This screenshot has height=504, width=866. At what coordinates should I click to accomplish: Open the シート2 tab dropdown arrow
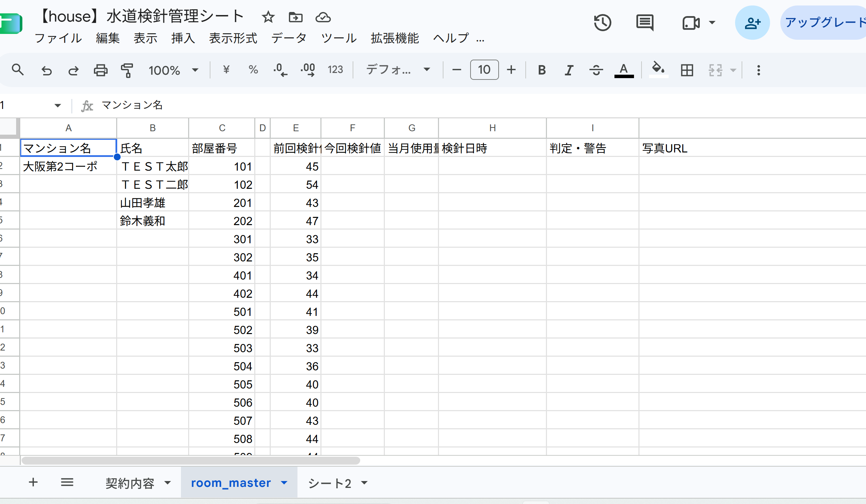(365, 483)
